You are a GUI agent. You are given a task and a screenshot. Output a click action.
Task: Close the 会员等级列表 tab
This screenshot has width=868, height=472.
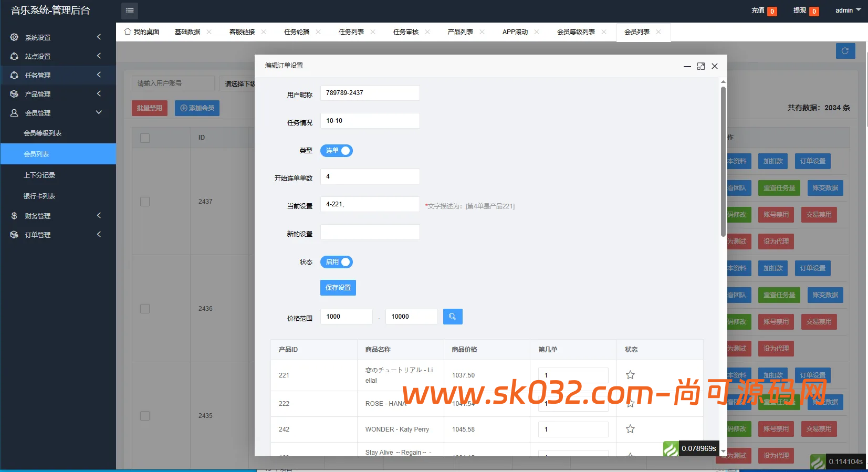click(604, 32)
